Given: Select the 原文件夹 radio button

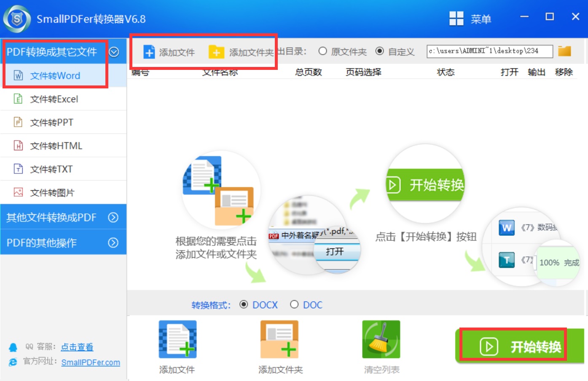Looking at the screenshot, I should [323, 51].
